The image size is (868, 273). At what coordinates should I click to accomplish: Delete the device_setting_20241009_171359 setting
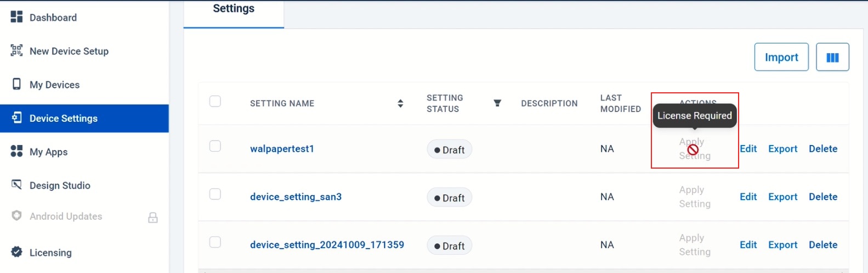(x=822, y=245)
